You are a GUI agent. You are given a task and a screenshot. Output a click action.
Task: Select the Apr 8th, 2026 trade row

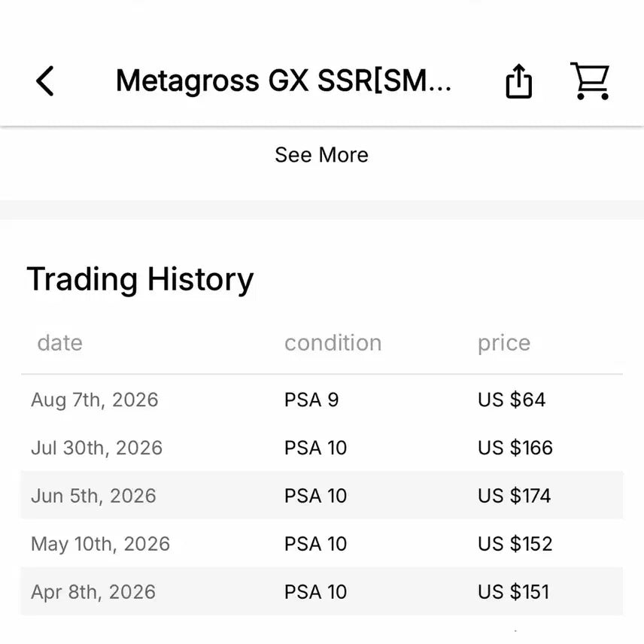tap(322, 591)
